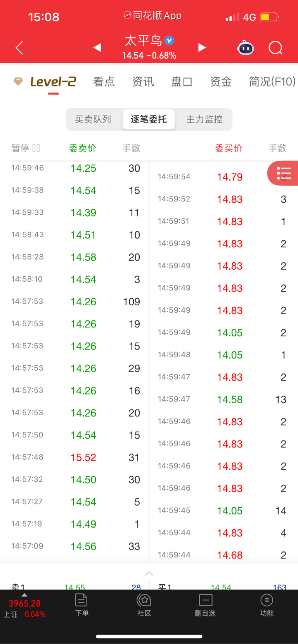Viewport: 298px width, 644px height.
Task: Select sell order at 14:57:09 price 14.56
Action: (x=76, y=546)
